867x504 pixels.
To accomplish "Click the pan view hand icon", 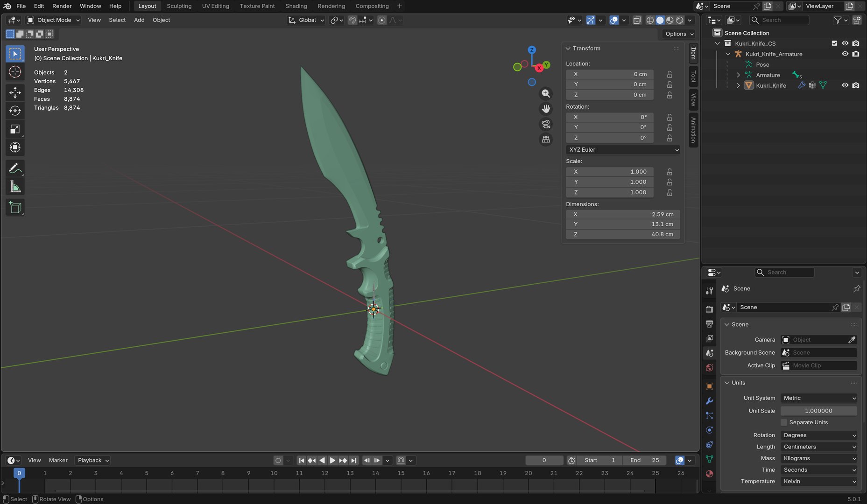I will click(x=545, y=109).
